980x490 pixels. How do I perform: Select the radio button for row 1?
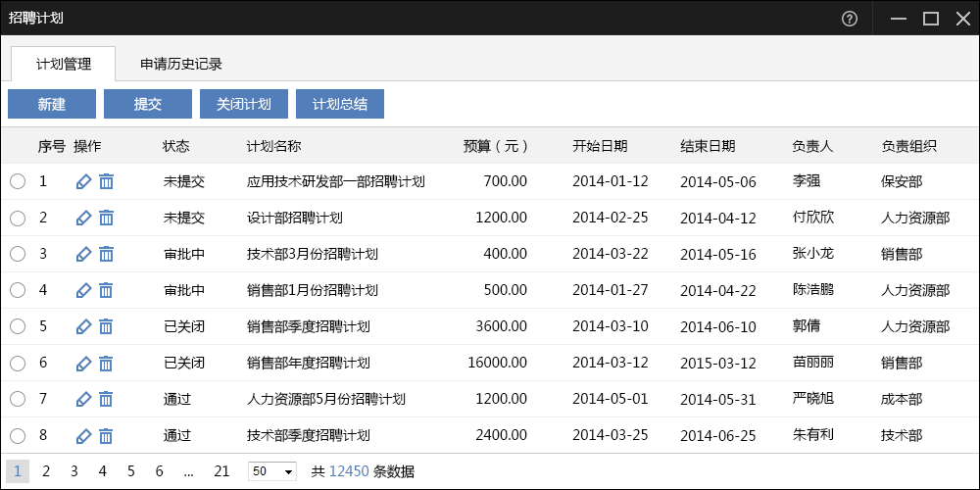(18, 181)
